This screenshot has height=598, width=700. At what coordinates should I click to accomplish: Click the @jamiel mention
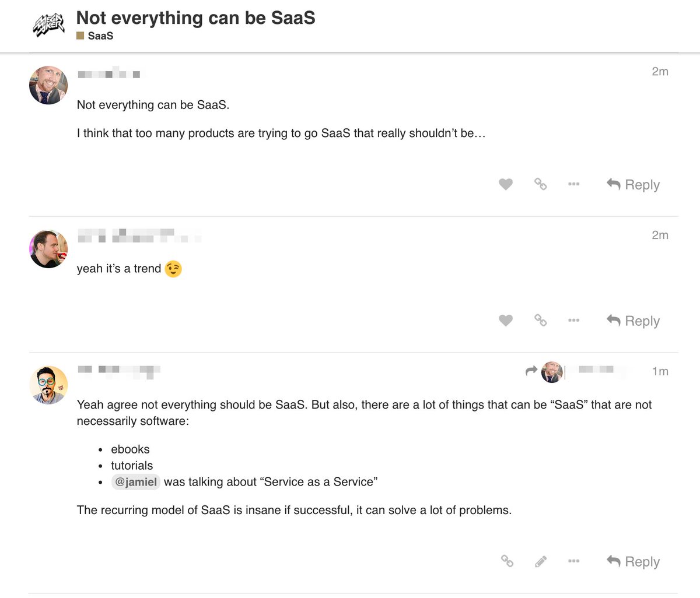(x=136, y=482)
